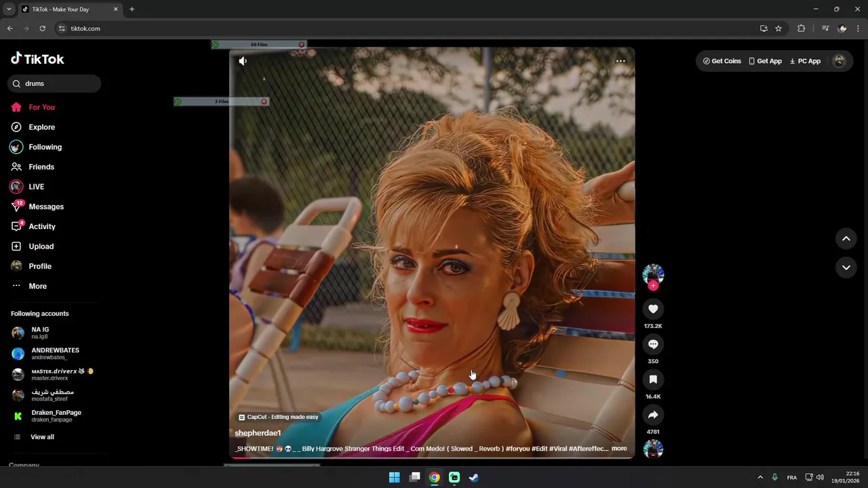The image size is (868, 488).
Task: Go to the previous video with up chevron
Action: (846, 239)
